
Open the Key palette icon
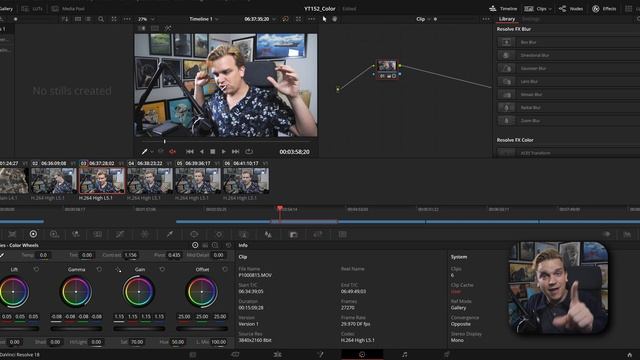[x=293, y=234]
